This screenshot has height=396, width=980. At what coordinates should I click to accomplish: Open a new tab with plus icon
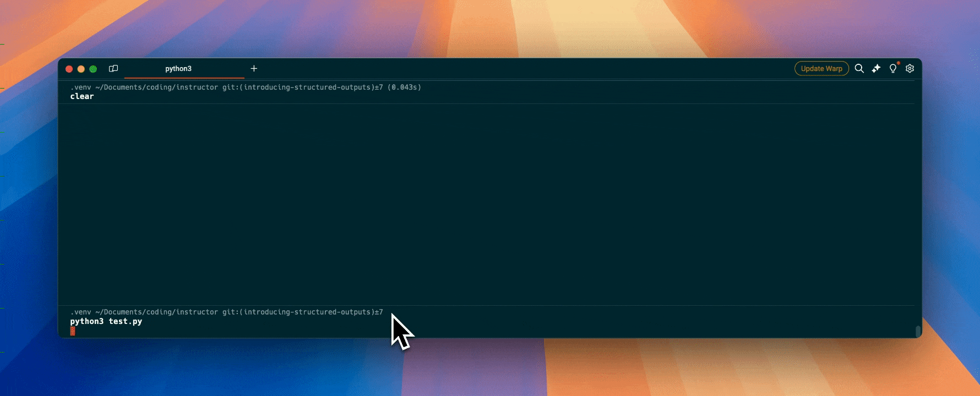tap(254, 69)
